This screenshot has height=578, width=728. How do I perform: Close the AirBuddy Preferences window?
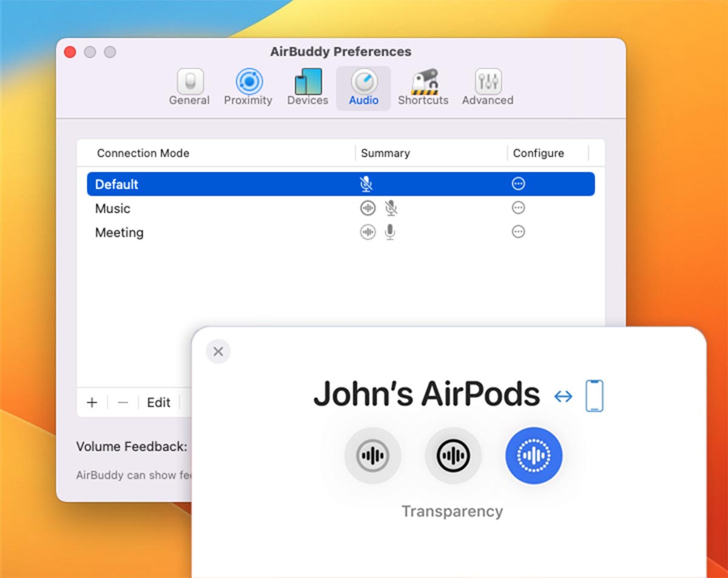(x=70, y=52)
